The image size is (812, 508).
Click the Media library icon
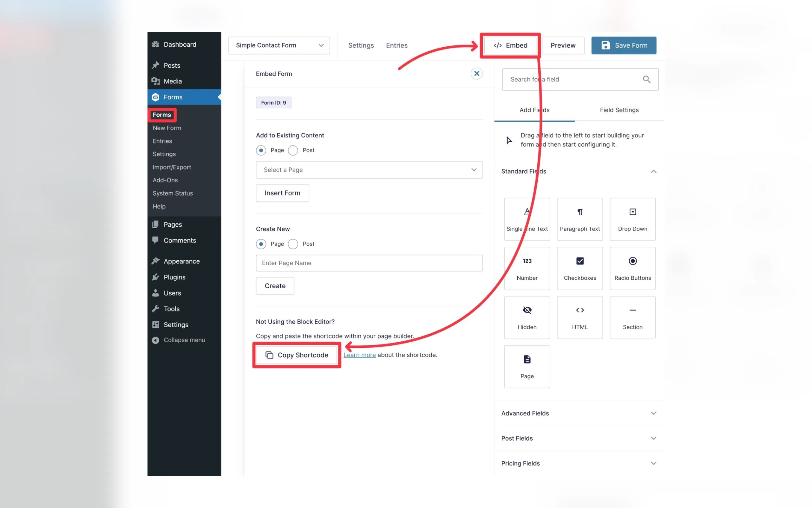click(x=155, y=81)
